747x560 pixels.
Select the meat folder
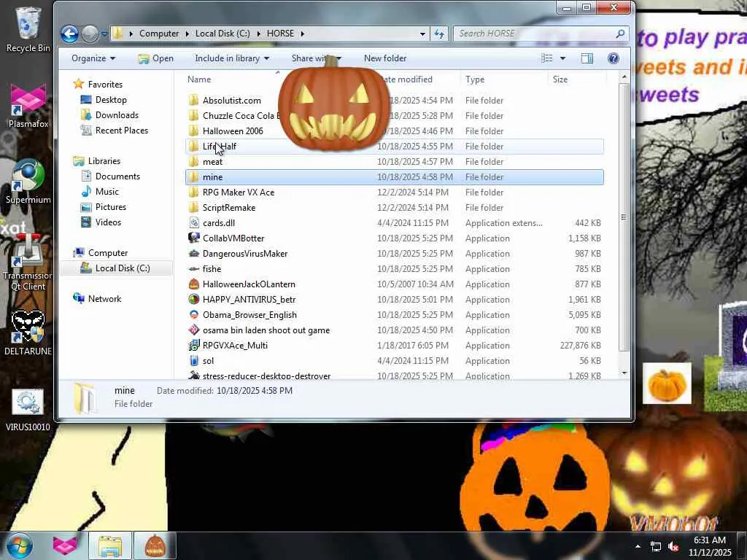tap(212, 162)
